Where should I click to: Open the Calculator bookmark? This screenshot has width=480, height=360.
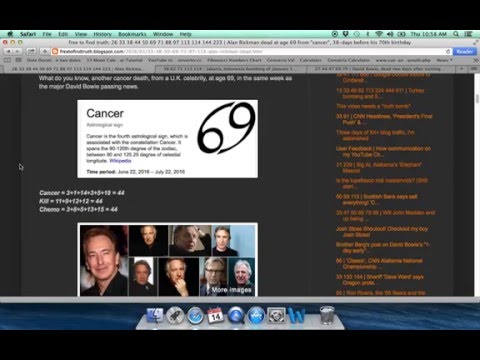point(310,60)
